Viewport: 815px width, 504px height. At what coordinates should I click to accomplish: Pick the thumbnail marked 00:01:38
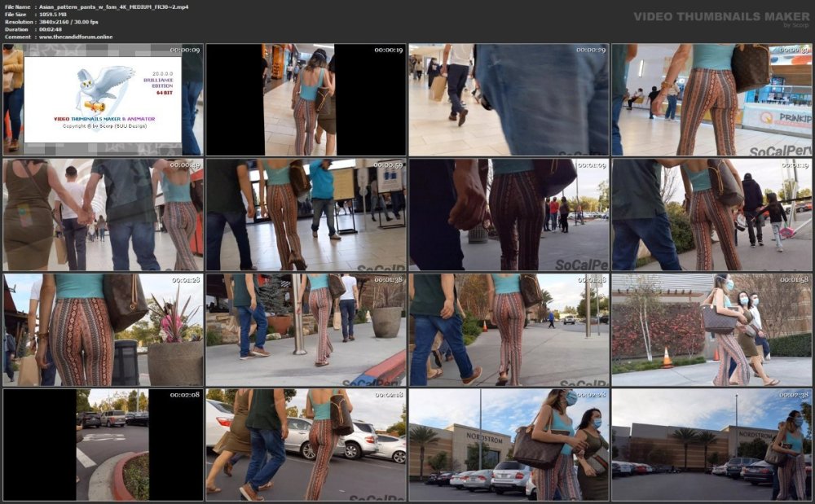click(x=306, y=330)
